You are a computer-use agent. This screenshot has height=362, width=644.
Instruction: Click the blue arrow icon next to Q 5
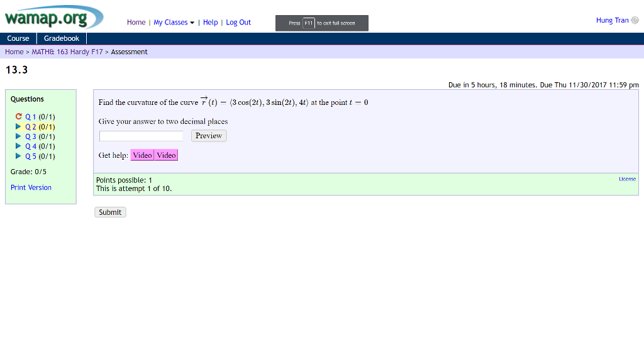[x=19, y=156]
